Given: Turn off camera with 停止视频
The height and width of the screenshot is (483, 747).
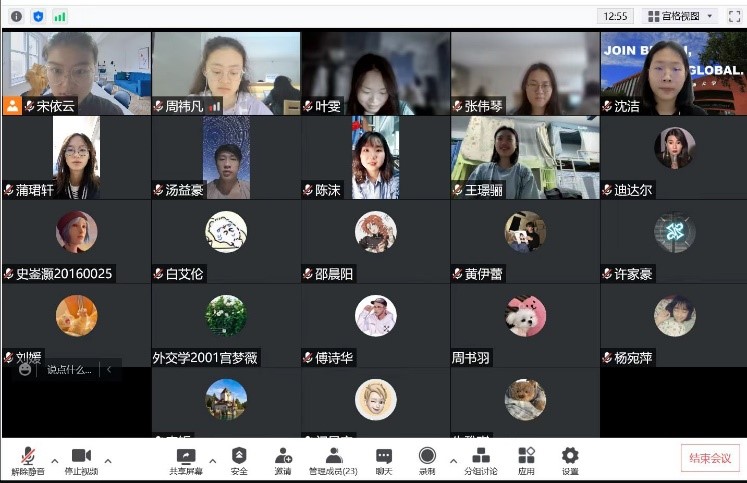Looking at the screenshot, I should coord(81,459).
